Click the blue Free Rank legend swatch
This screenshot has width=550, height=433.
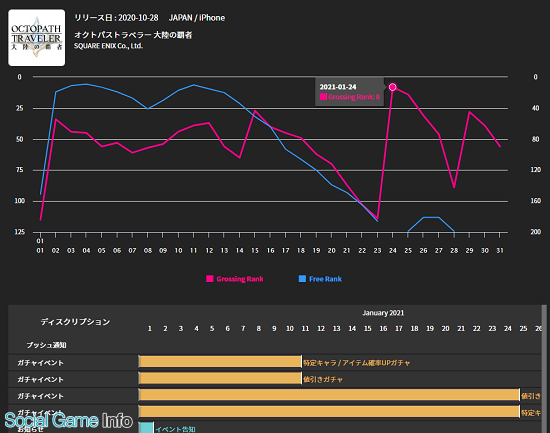click(x=302, y=279)
